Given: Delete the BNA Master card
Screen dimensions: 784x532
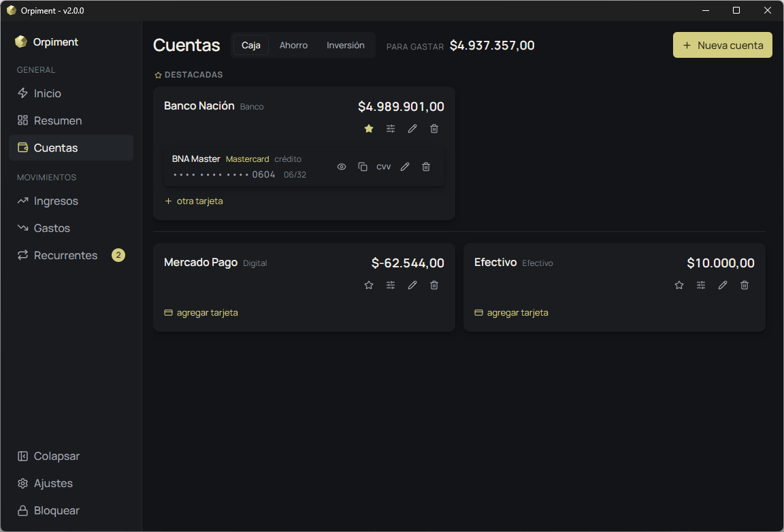Looking at the screenshot, I should (426, 167).
